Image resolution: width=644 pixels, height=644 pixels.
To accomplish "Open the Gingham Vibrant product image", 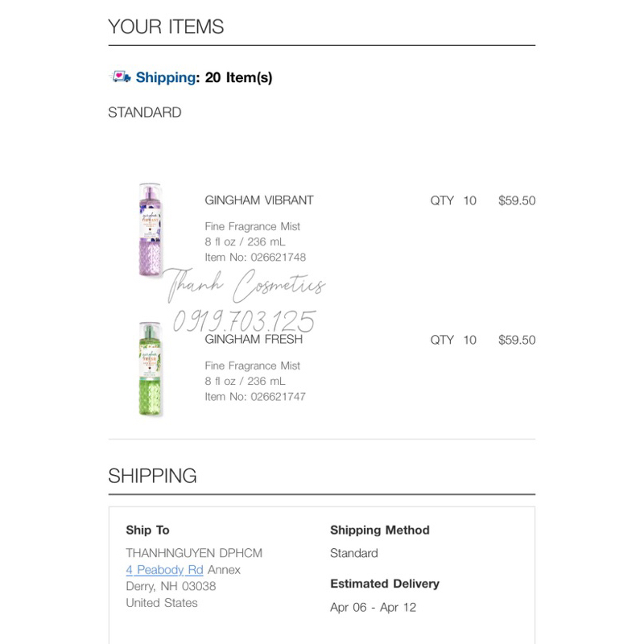I will click(x=150, y=230).
